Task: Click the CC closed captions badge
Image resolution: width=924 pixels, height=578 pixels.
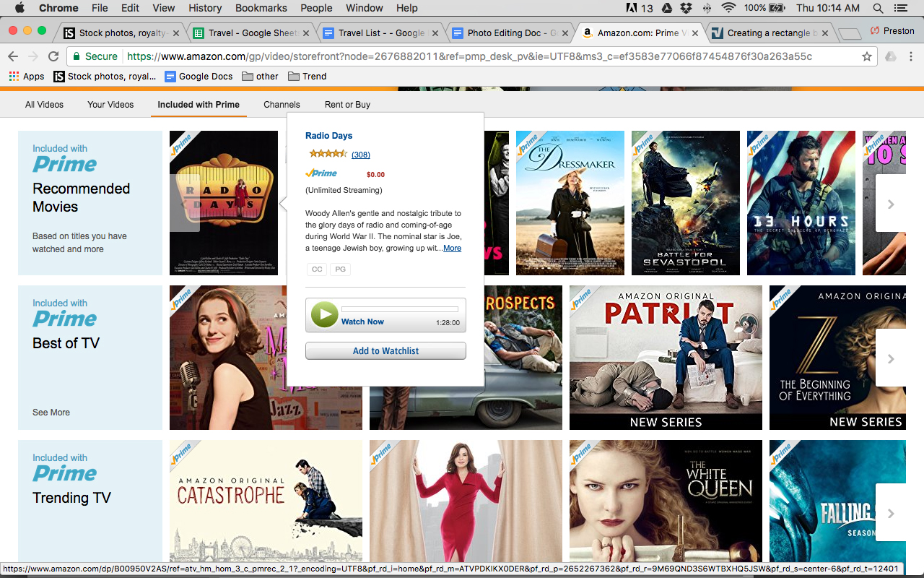Action: pos(316,269)
